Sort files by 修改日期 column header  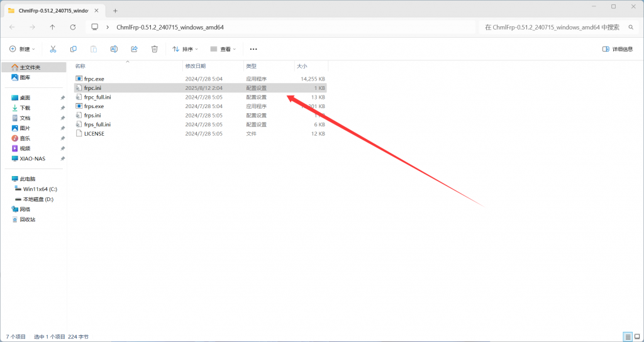195,66
